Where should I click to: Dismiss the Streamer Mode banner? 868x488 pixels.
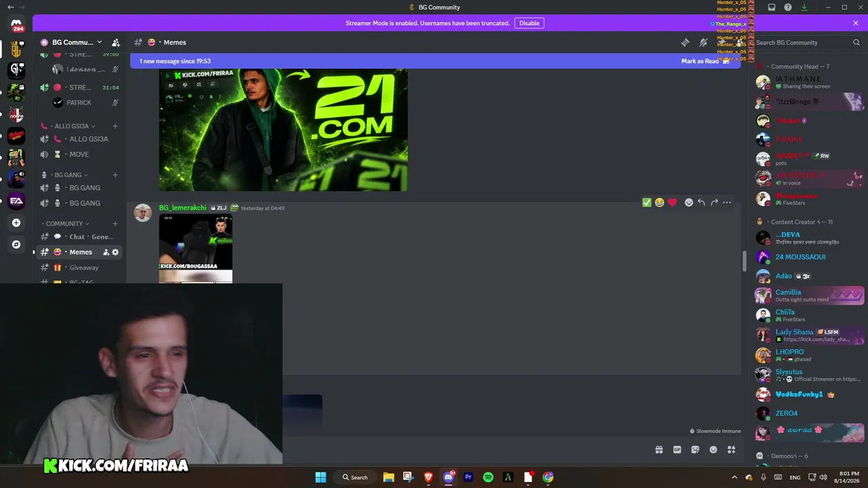click(x=856, y=23)
